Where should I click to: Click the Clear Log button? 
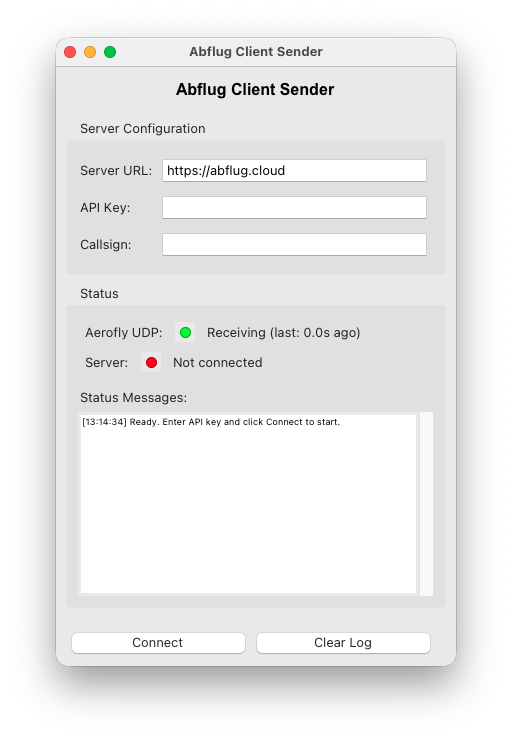pos(343,643)
